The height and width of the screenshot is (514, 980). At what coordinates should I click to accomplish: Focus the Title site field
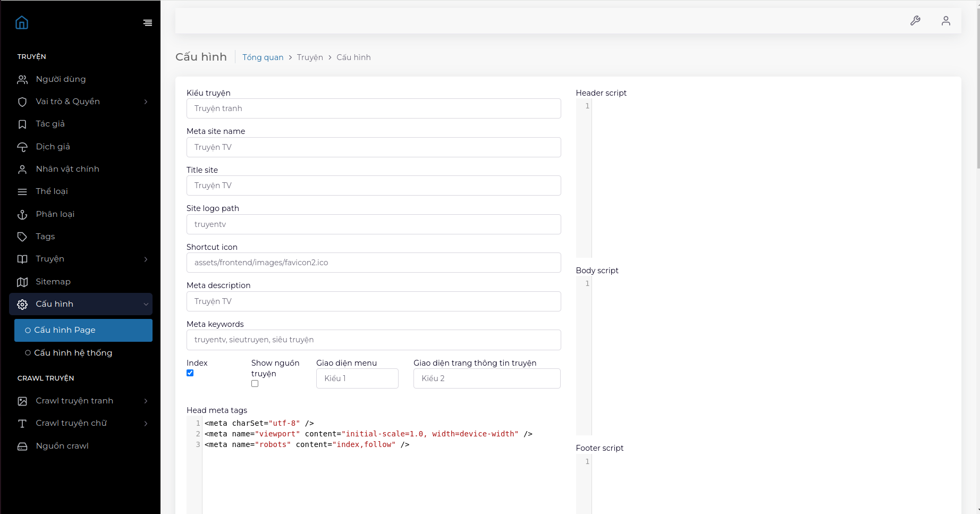374,186
